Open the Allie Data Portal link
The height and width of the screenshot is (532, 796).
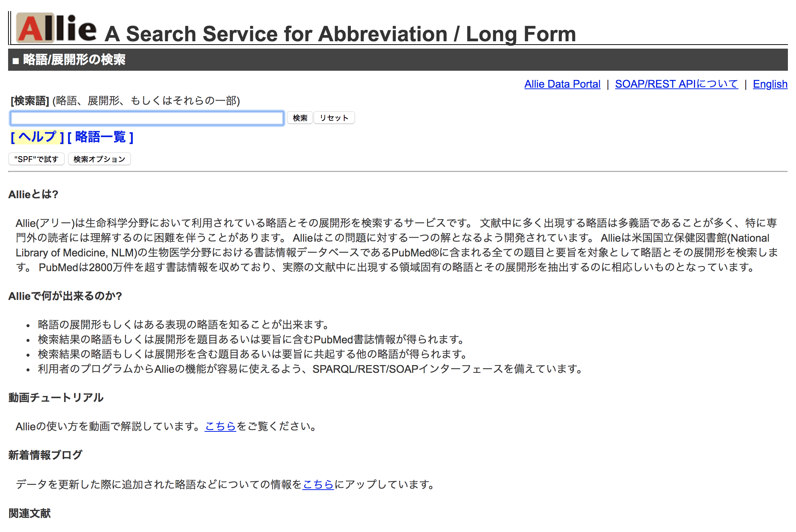562,84
